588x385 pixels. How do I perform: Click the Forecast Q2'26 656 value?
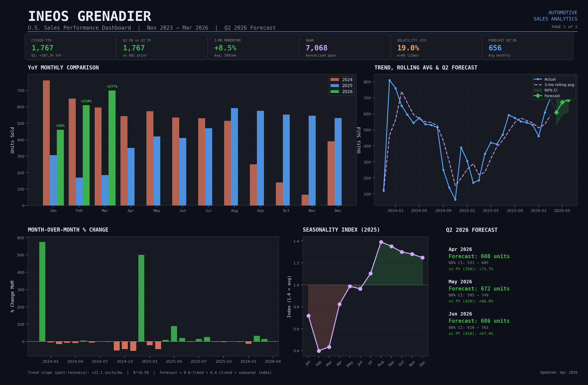pyautogui.click(x=495, y=48)
